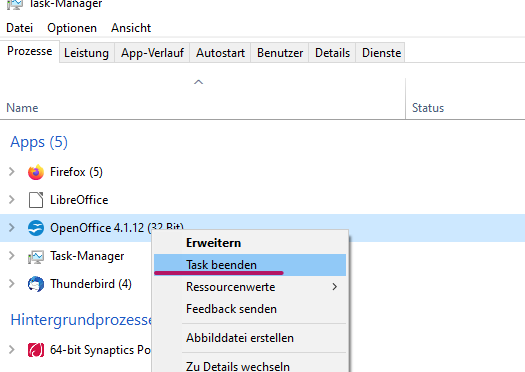This screenshot has width=525, height=372.
Task: Expand the LibreOffice process entry
Action: point(12,200)
